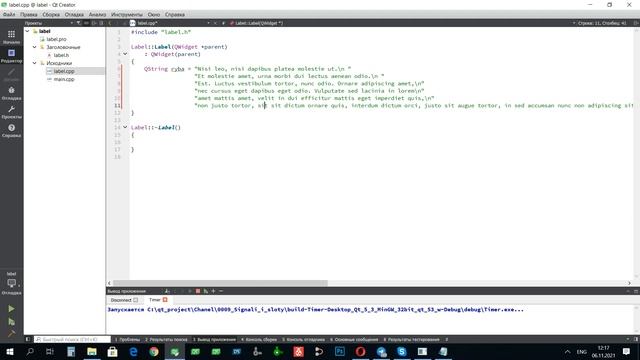
Task: Build the project with hammer icon
Action: pos(11,333)
